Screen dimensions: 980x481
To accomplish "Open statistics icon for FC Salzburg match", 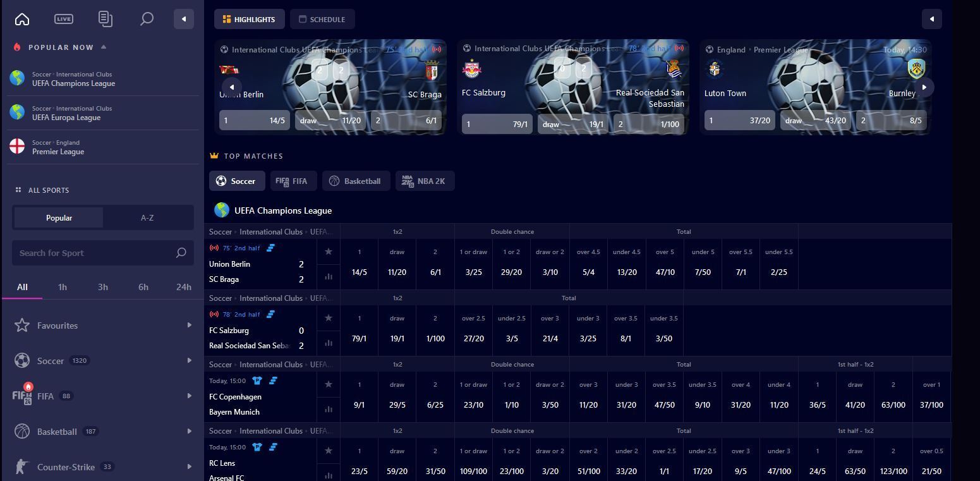I will (x=329, y=343).
